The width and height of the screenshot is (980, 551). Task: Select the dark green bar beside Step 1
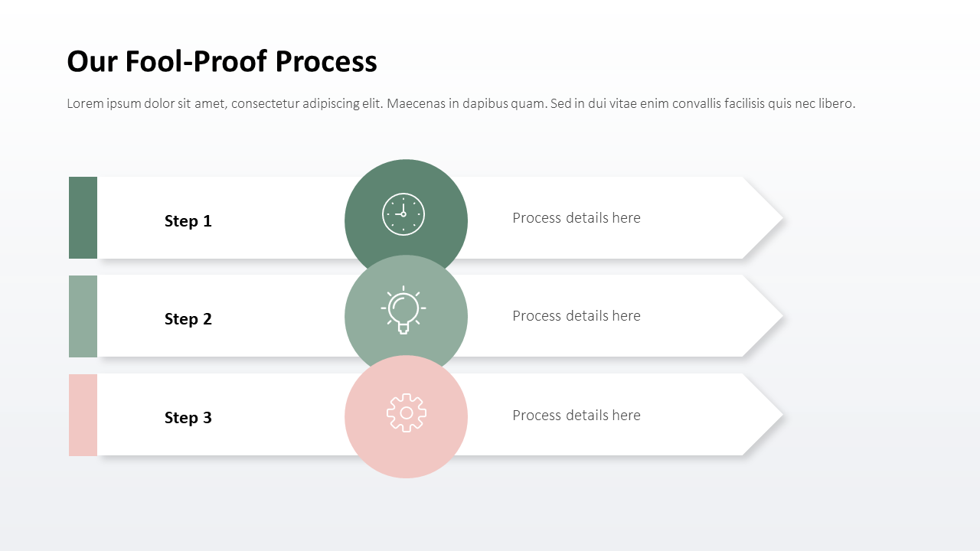click(83, 218)
